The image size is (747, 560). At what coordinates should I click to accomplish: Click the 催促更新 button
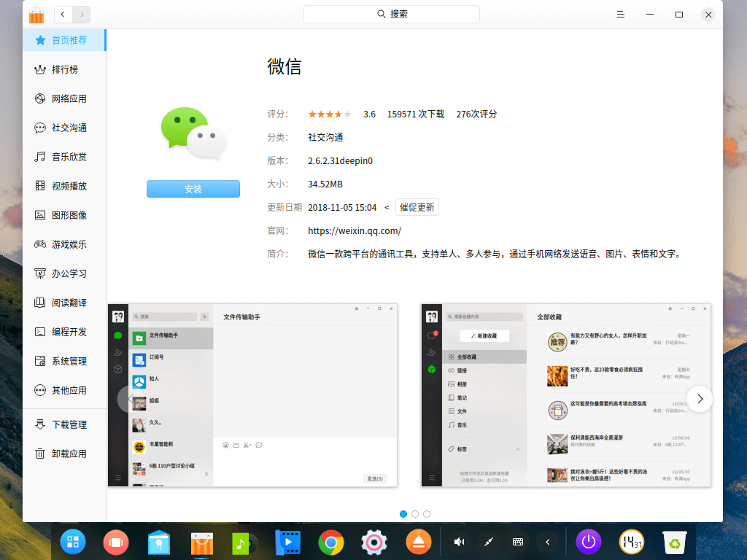pyautogui.click(x=417, y=207)
